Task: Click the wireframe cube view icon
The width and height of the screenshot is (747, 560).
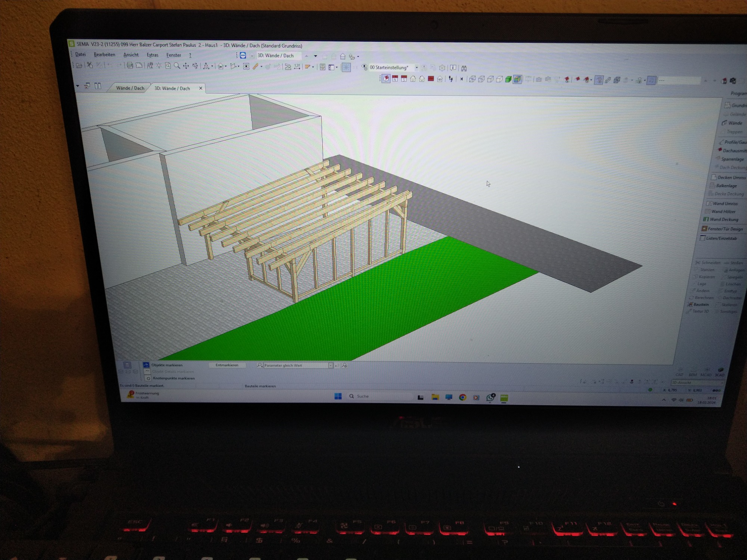Action: (472, 79)
